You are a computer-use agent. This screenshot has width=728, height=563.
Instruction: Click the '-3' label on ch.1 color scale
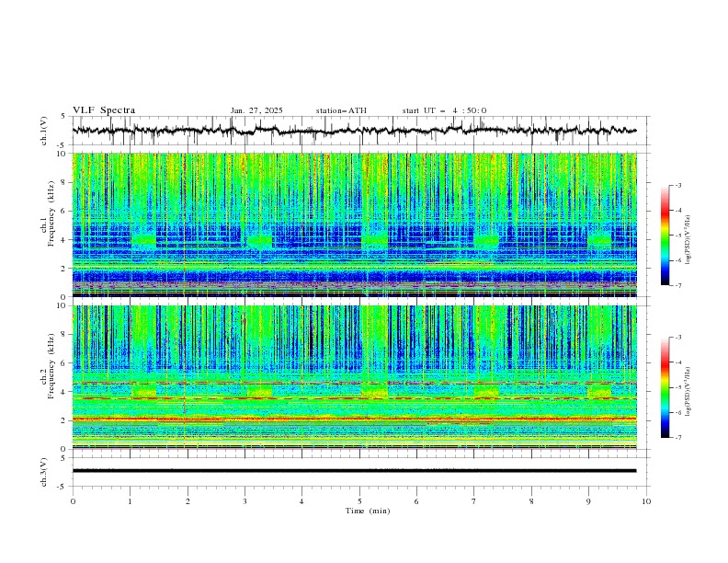point(677,185)
